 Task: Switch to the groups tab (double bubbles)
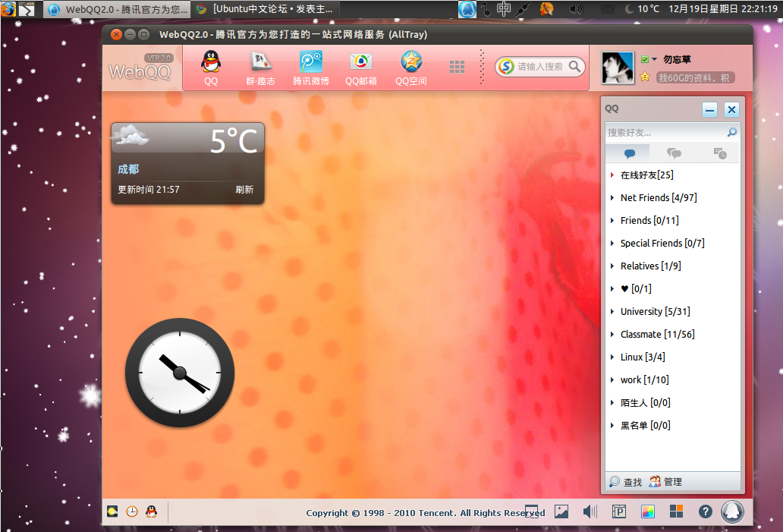[674, 153]
